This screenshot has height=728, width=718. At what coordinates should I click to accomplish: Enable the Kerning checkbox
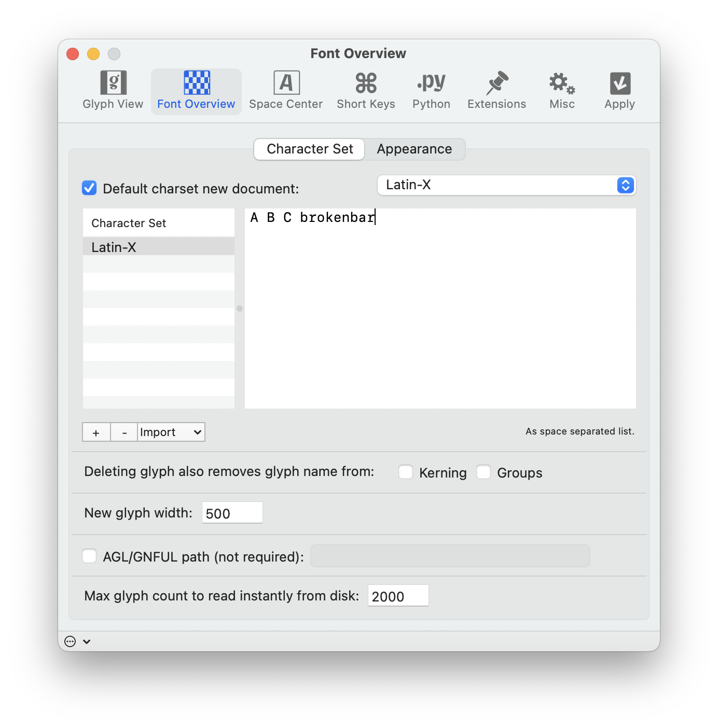[x=406, y=472]
